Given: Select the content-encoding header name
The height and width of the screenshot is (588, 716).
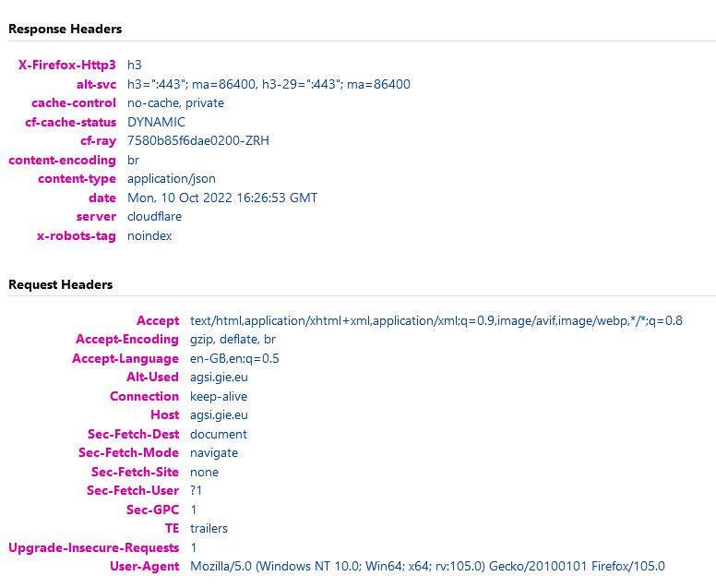Looking at the screenshot, I should pos(62,160).
